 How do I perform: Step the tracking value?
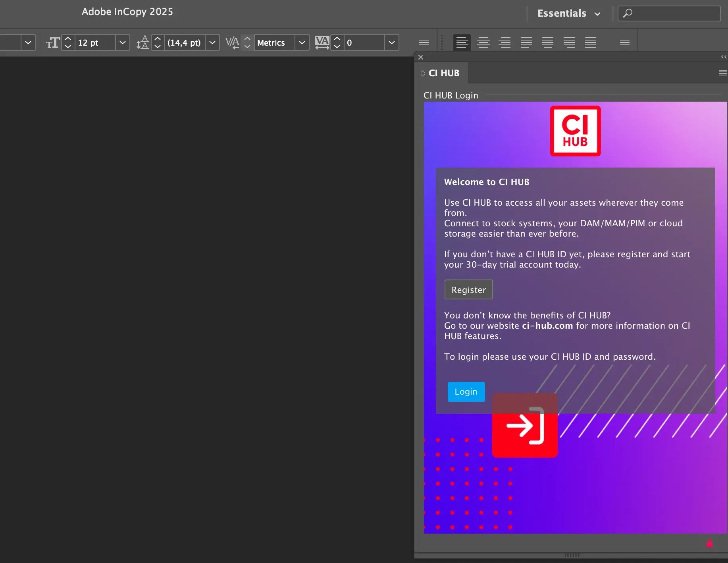pos(337,42)
